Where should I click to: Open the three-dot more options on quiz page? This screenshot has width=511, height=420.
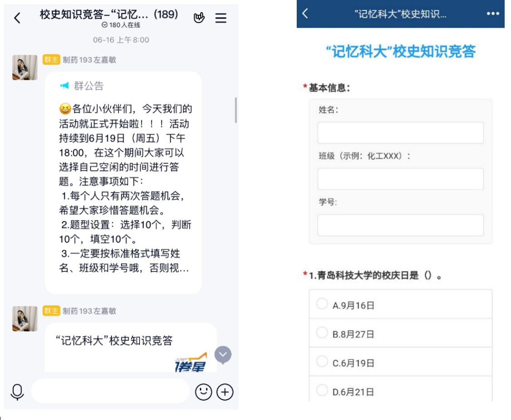492,14
